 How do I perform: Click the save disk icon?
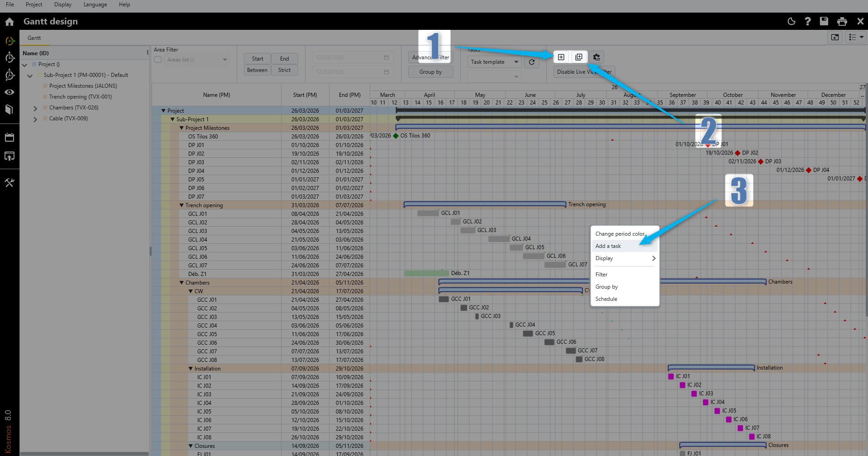pos(824,21)
